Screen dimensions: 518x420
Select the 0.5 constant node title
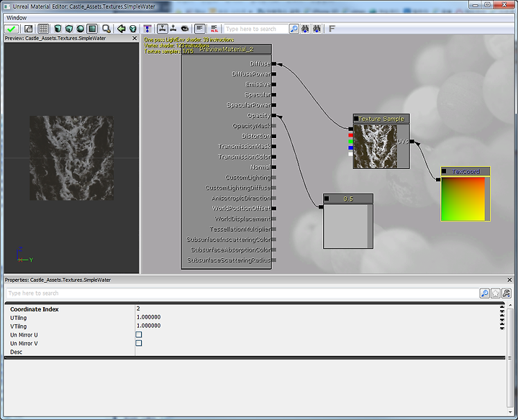click(348, 198)
